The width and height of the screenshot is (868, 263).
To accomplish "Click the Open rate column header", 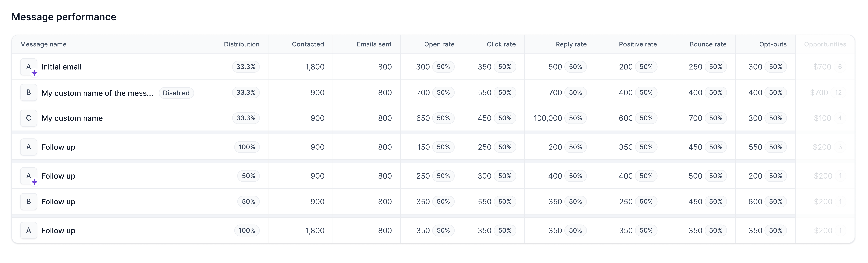I will 439,44.
